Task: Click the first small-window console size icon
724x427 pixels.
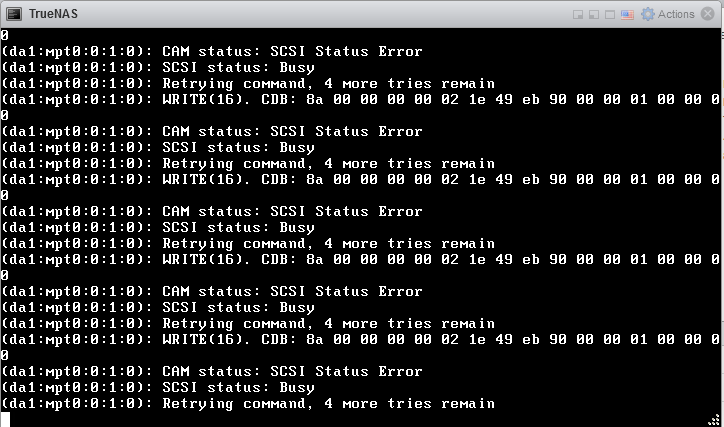Action: click(x=578, y=15)
